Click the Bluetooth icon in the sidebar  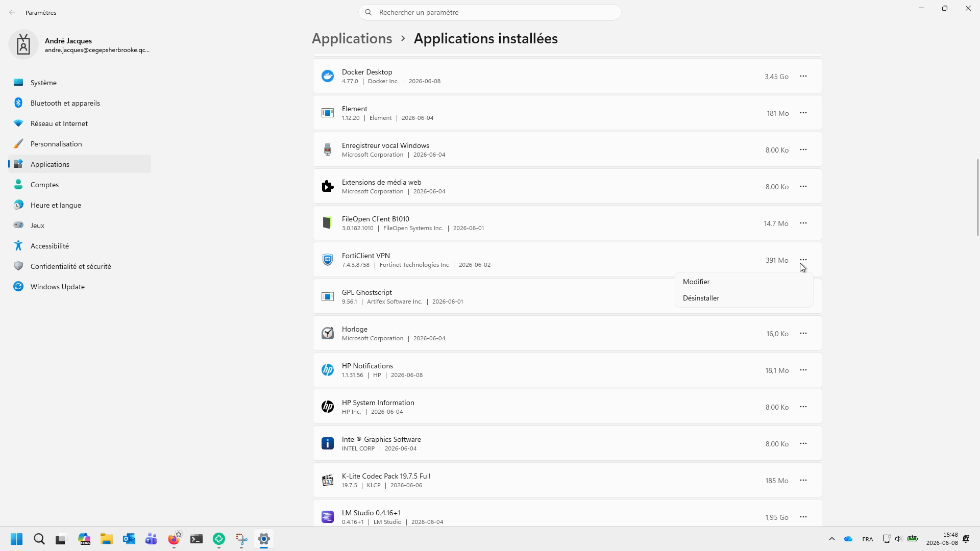click(x=18, y=103)
